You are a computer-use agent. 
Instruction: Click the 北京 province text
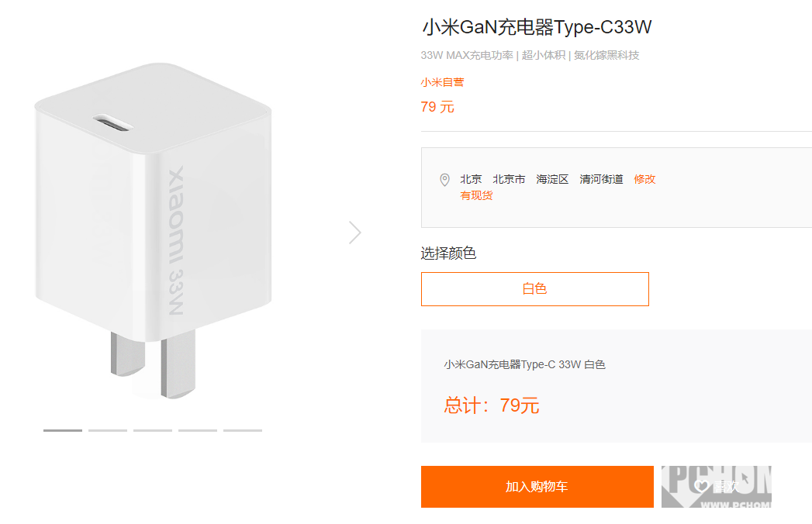click(471, 179)
